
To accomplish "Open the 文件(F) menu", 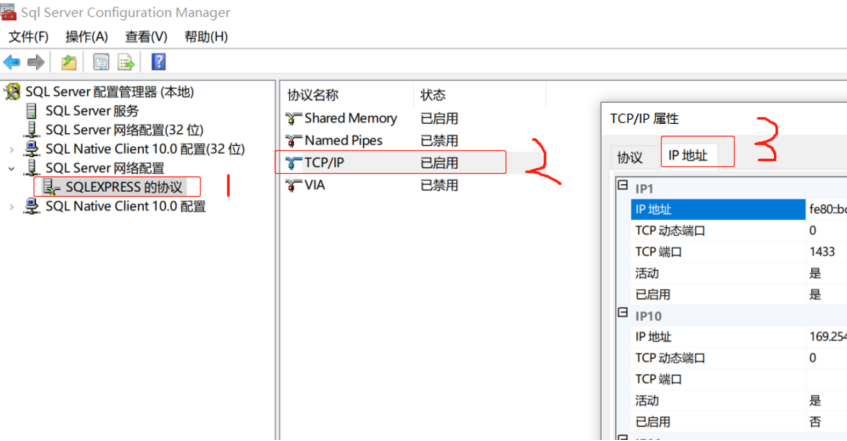I will [x=28, y=37].
